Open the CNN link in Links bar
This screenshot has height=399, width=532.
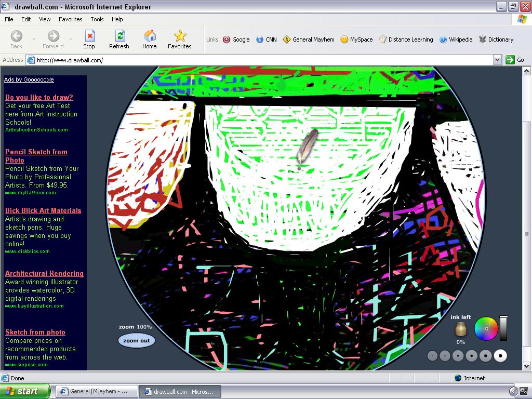[x=267, y=39]
